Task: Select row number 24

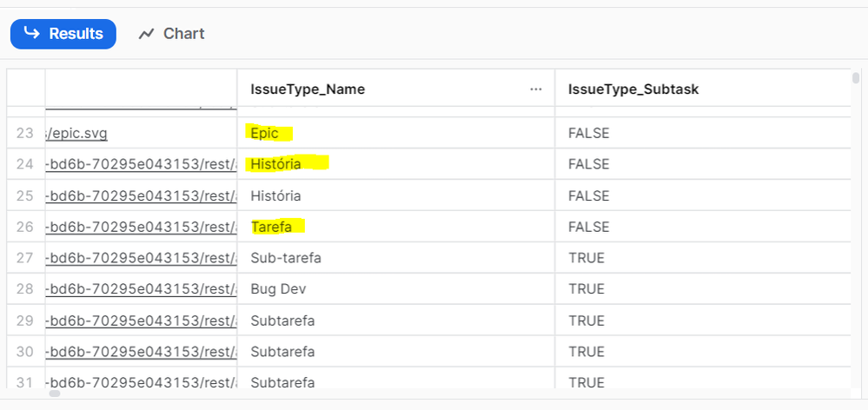Action: tap(25, 164)
